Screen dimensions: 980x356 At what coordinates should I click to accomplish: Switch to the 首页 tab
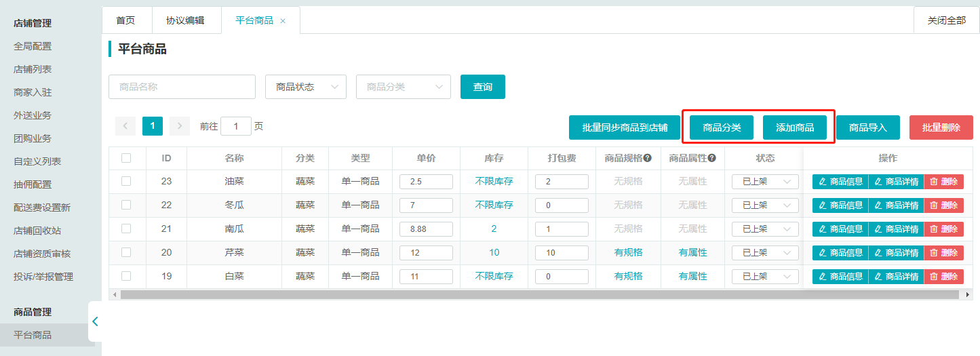pos(125,20)
